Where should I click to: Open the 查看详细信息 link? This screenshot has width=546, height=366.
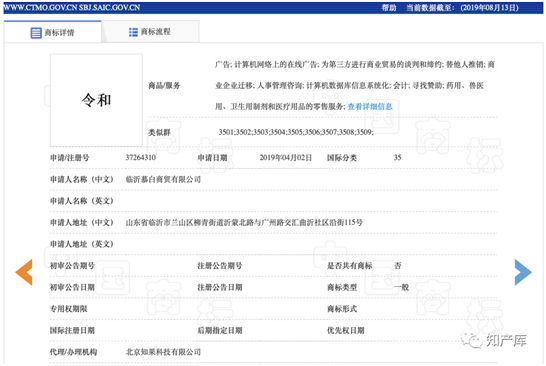(x=370, y=107)
